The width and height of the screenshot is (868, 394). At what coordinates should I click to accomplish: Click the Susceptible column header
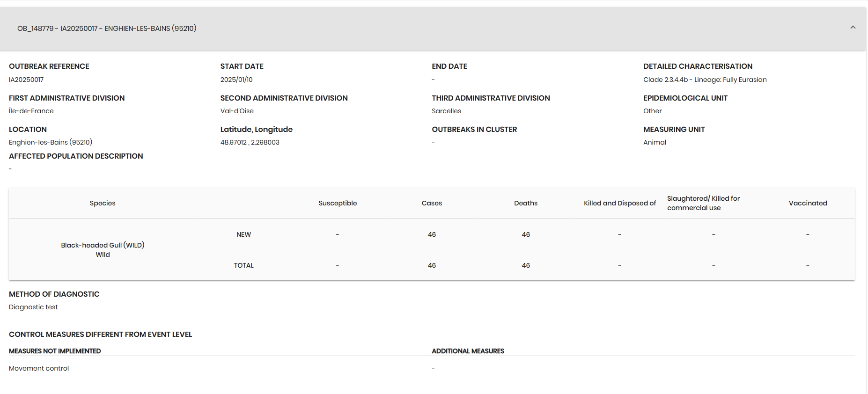338,203
